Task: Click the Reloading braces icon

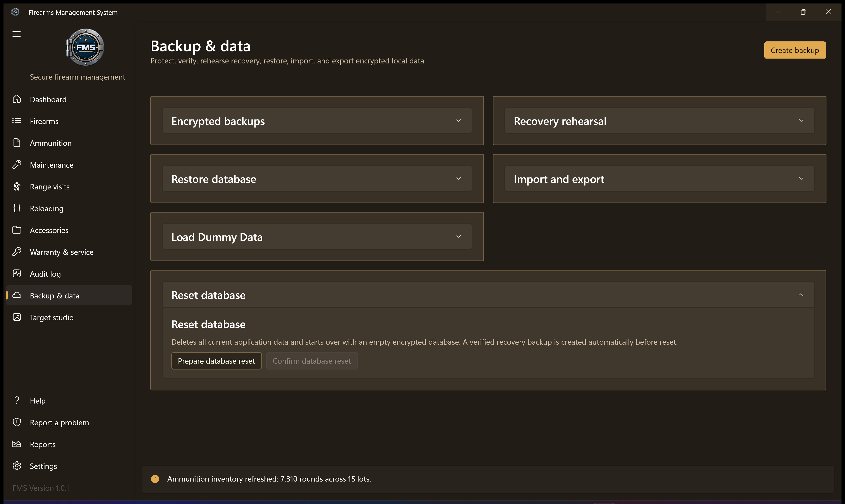Action: pyautogui.click(x=17, y=208)
